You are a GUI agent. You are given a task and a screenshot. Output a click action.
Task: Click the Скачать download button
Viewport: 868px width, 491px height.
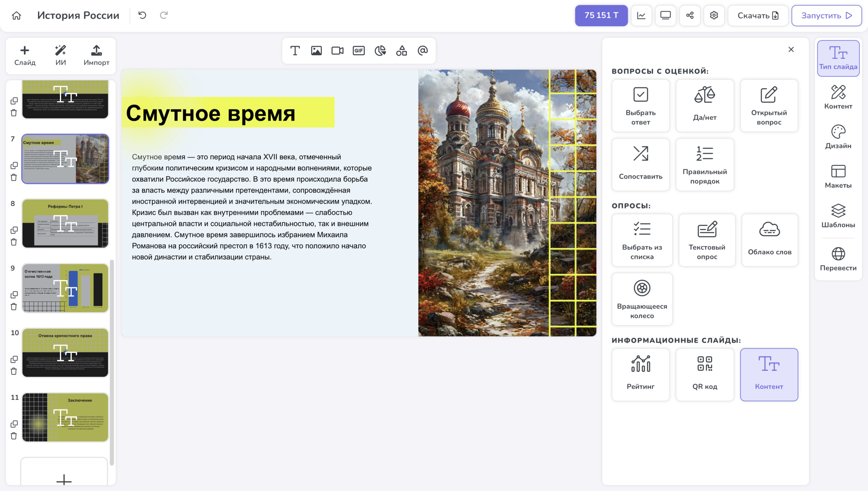(x=758, y=15)
